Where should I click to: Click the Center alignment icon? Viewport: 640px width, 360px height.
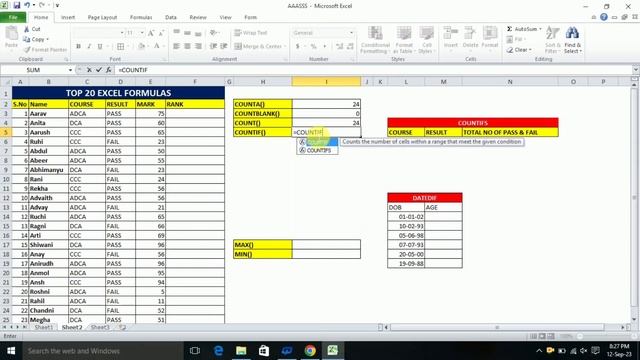[187, 47]
